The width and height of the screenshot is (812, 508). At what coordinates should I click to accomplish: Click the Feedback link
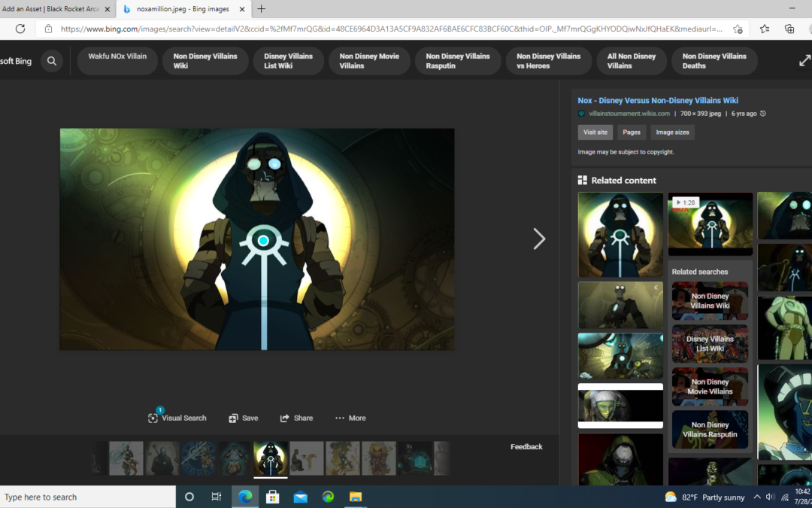pos(526,447)
